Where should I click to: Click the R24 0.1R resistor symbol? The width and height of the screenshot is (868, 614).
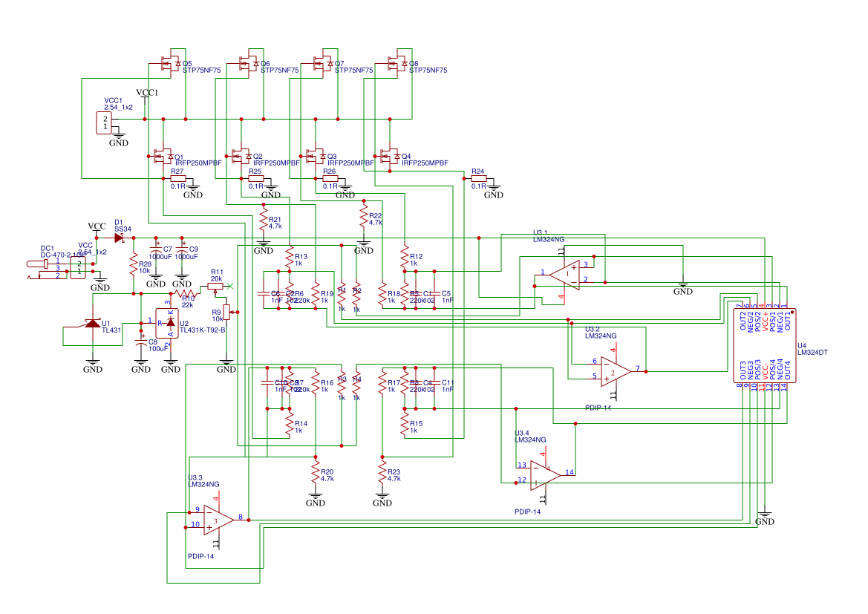point(478,179)
